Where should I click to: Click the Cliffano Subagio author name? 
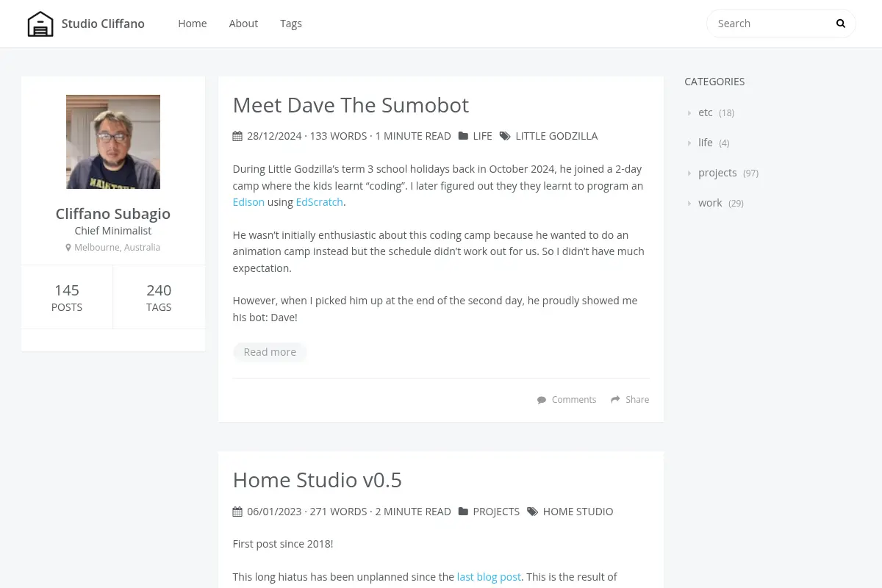113,214
